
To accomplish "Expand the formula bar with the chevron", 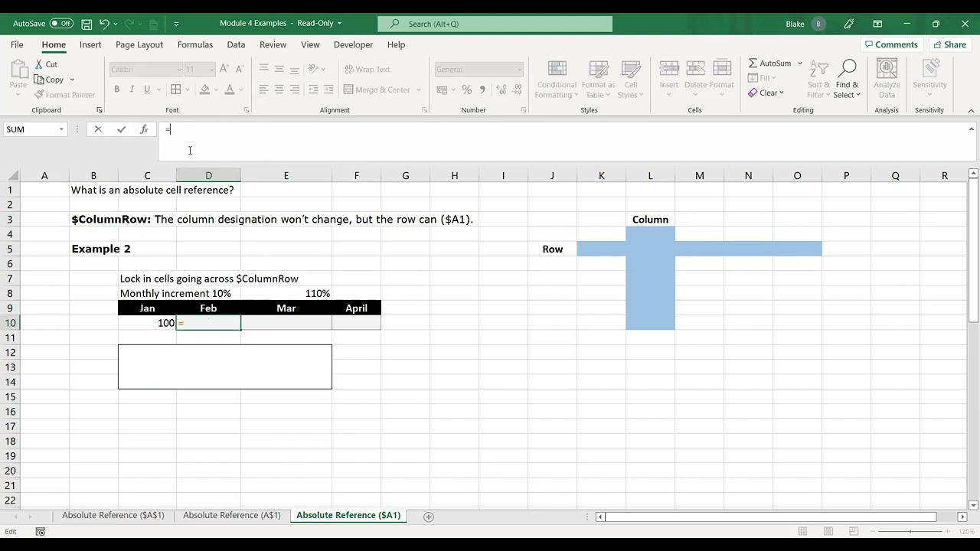I will pyautogui.click(x=972, y=129).
